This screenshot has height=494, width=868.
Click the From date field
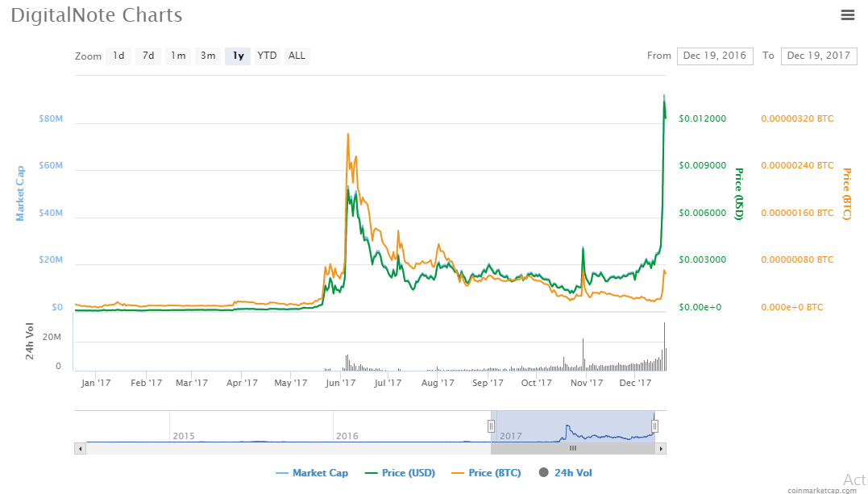pyautogui.click(x=714, y=56)
